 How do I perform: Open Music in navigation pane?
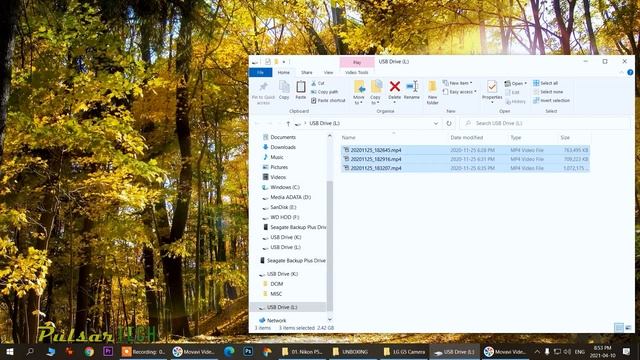pos(276,157)
